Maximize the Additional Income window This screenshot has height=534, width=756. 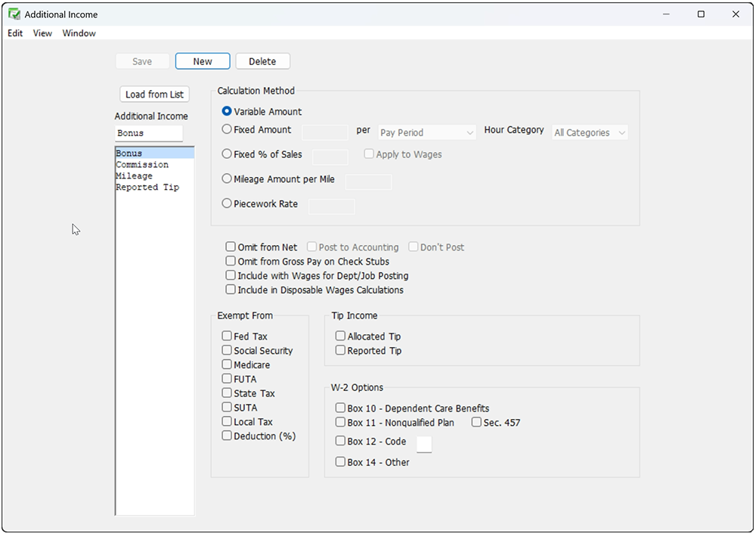701,14
